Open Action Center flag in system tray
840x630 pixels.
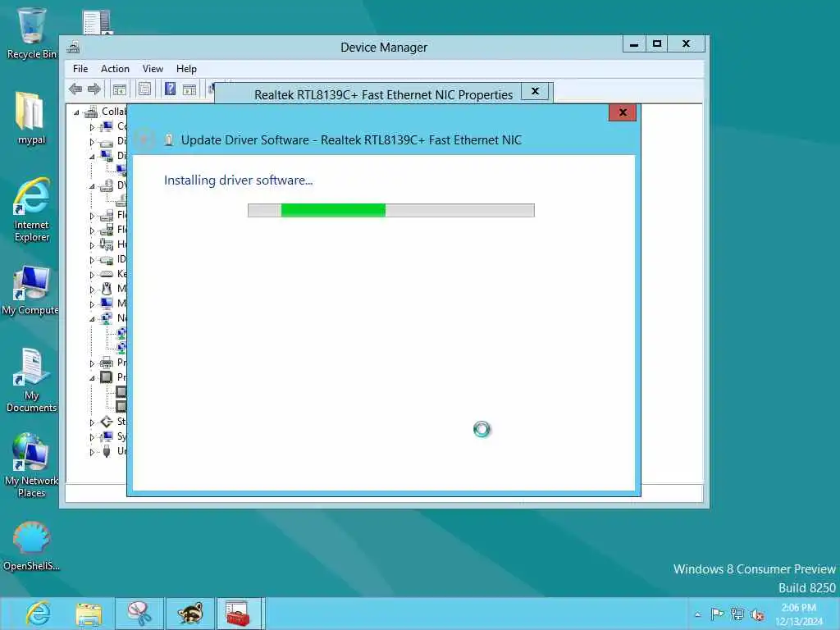[x=717, y=614]
